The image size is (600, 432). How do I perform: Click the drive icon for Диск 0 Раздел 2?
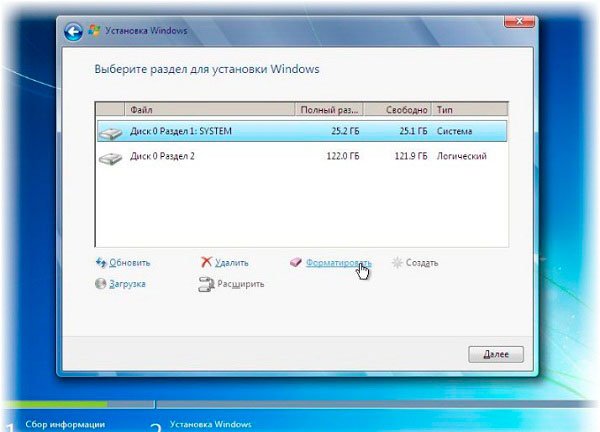pos(110,158)
